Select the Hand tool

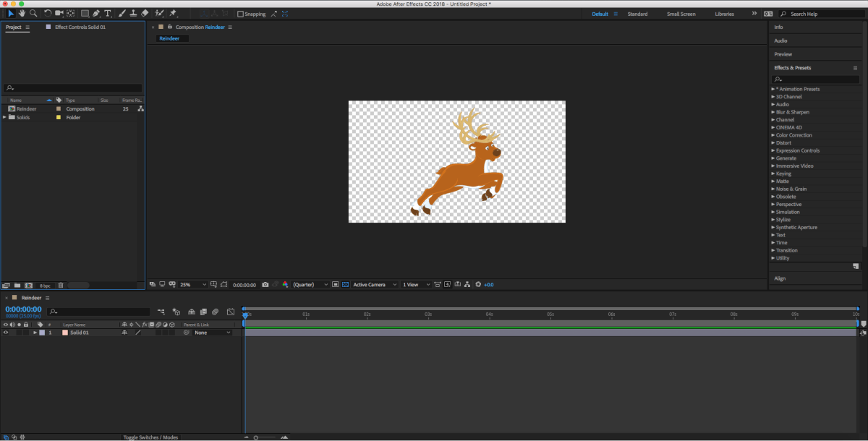tap(22, 13)
